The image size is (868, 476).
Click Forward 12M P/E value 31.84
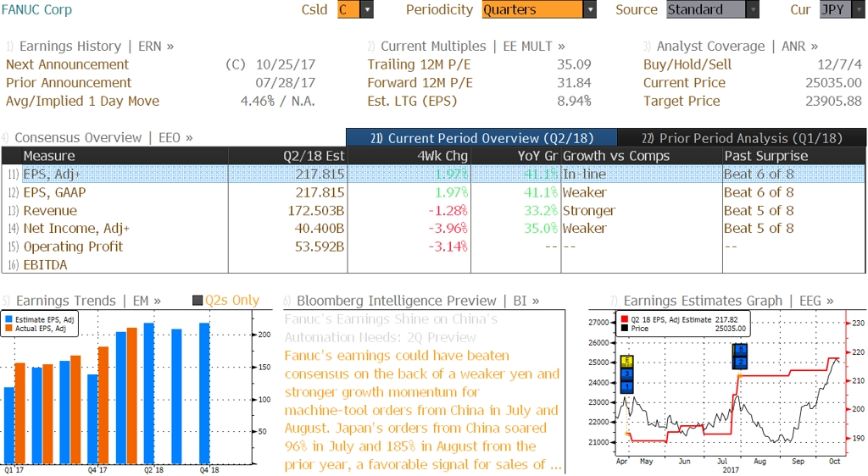574,83
